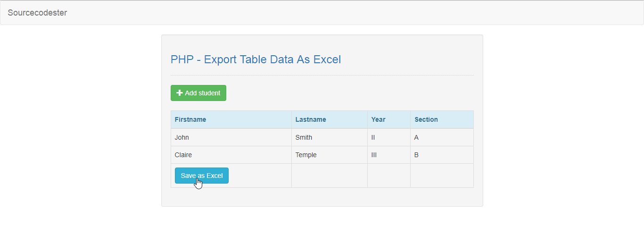Click the Section column header
This screenshot has width=644, height=227.
coord(442,119)
